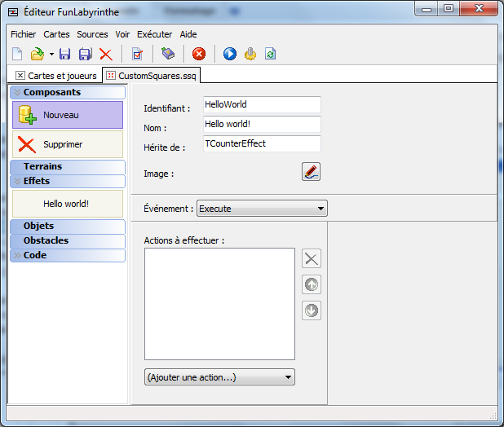Click the pencil edit-image button
The height and width of the screenshot is (427, 504).
click(311, 172)
